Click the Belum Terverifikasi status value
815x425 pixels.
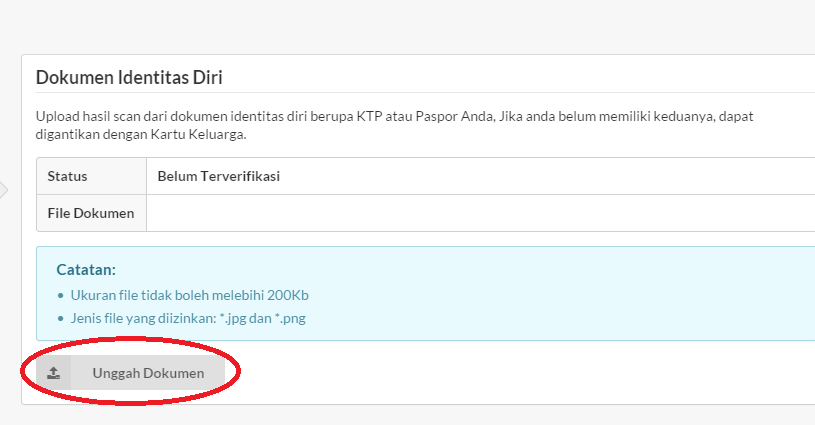(x=219, y=176)
